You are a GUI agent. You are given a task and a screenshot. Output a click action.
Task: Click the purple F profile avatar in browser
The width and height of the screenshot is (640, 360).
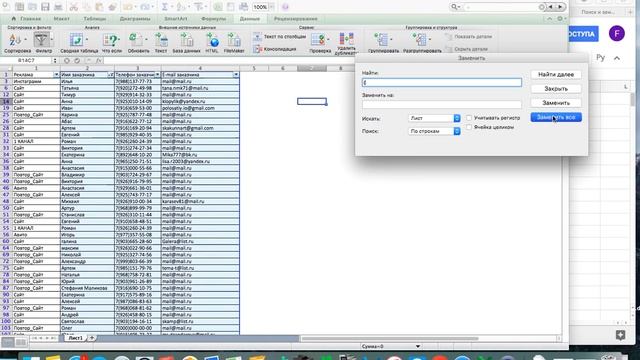click(616, 33)
